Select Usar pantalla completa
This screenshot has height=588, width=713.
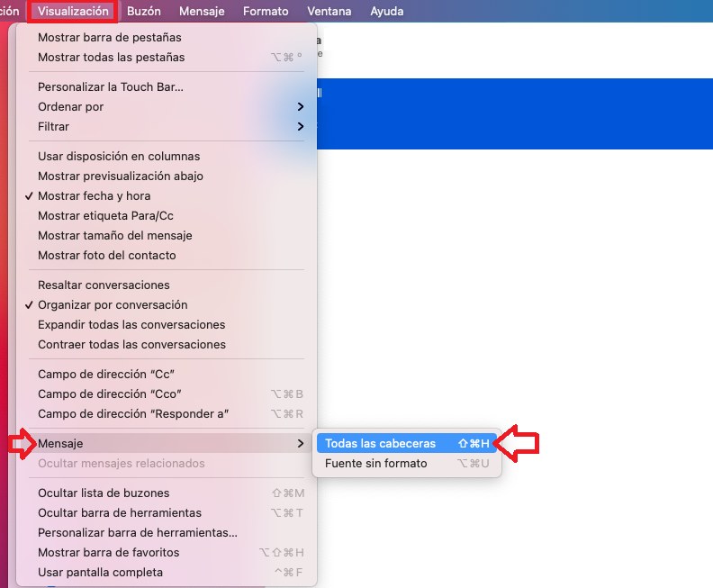(167, 572)
